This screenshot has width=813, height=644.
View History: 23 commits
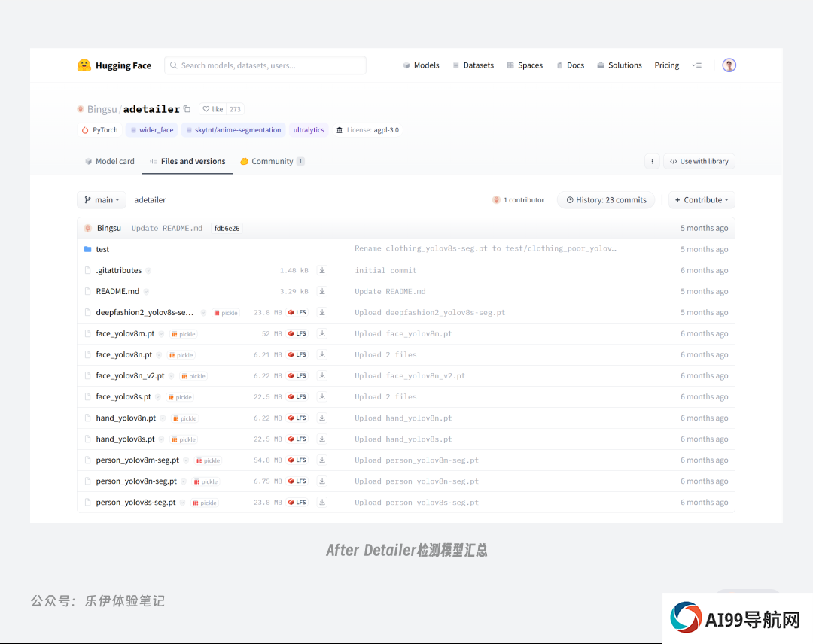[x=605, y=200]
